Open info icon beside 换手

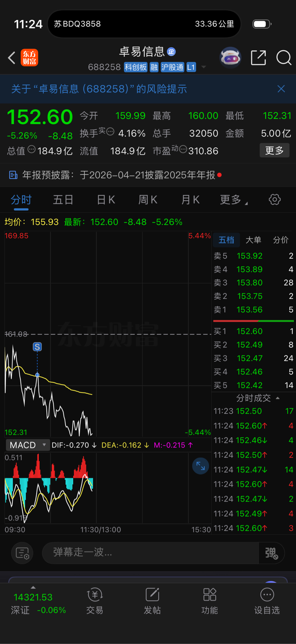pyautogui.click(x=110, y=131)
